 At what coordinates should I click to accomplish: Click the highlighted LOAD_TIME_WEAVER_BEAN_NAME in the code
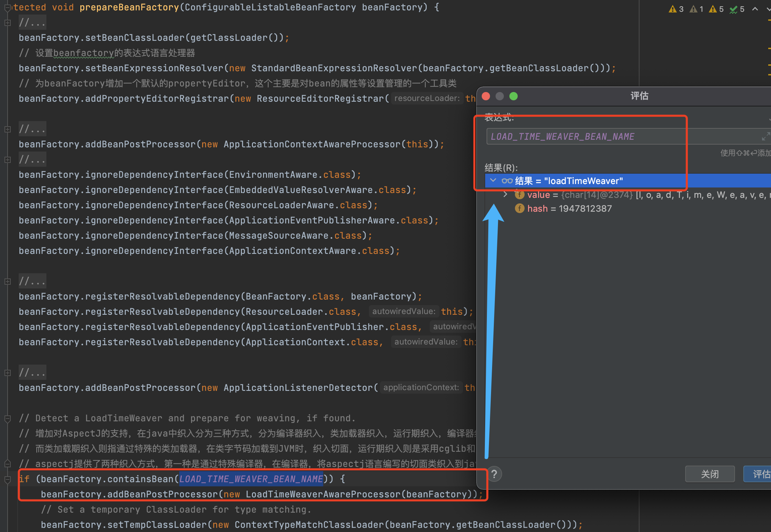[251, 479]
